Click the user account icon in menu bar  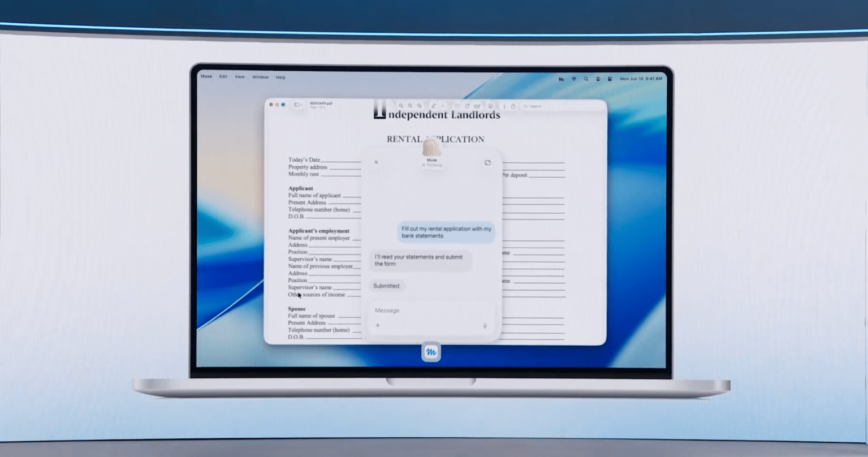(598, 79)
